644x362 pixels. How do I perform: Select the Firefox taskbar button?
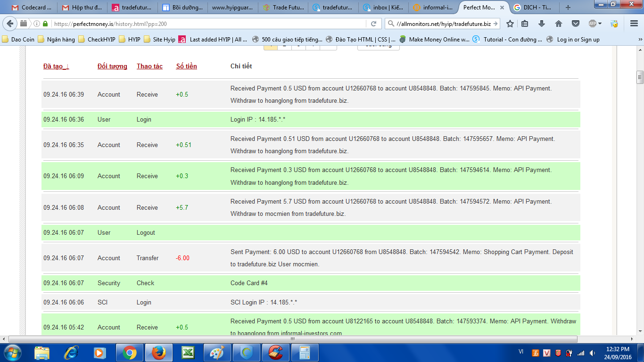click(159, 353)
